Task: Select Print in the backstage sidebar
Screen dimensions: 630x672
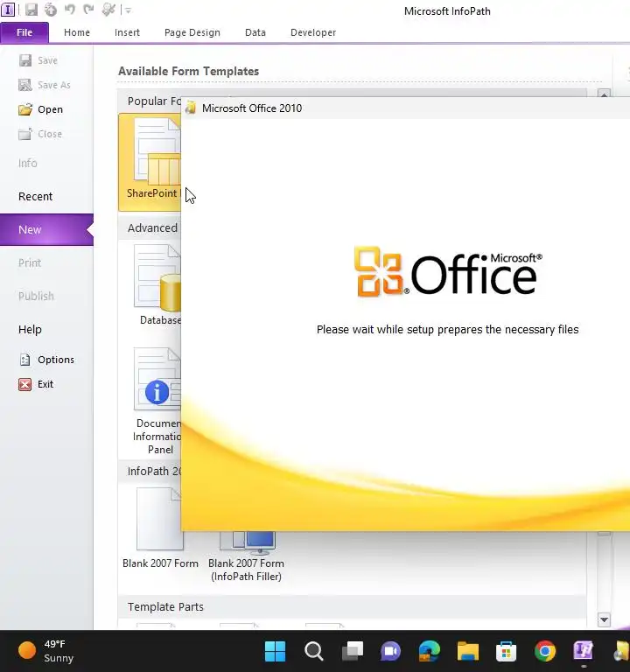Action: click(30, 262)
